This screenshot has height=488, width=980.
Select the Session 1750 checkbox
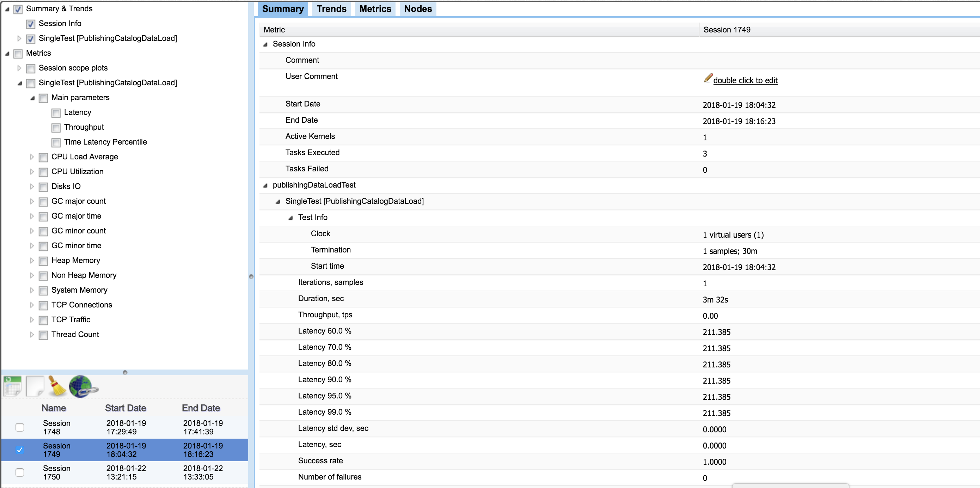tap(20, 472)
